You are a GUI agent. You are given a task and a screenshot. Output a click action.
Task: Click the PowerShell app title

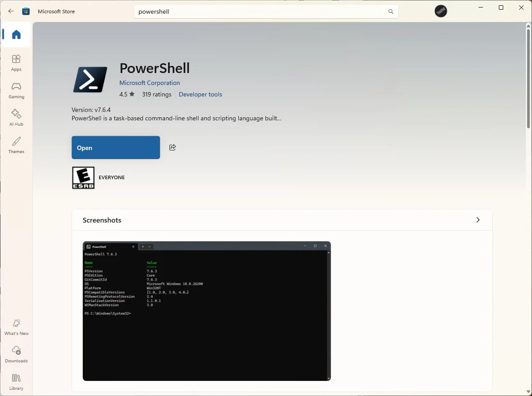tap(155, 68)
